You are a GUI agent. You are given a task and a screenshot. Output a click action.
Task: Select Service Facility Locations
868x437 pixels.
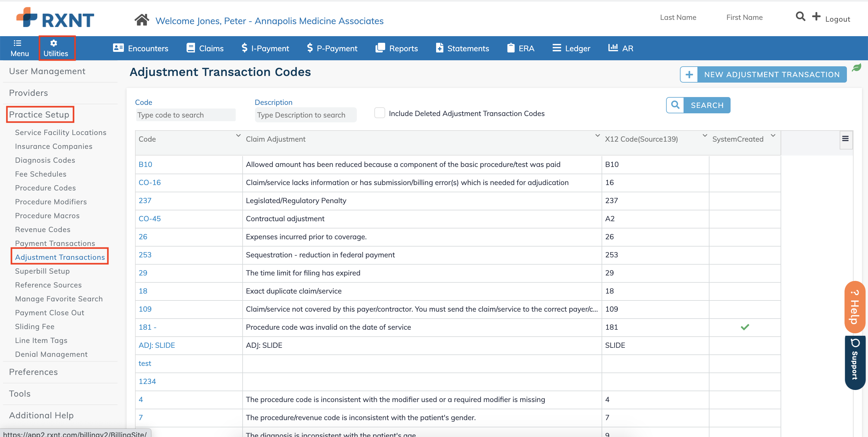(61, 132)
